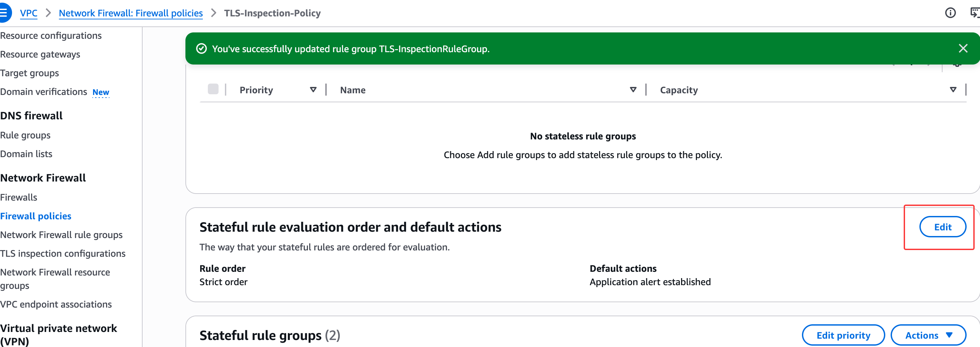The image size is (980, 347).
Task: Click the info circle icon
Action: [x=950, y=13]
